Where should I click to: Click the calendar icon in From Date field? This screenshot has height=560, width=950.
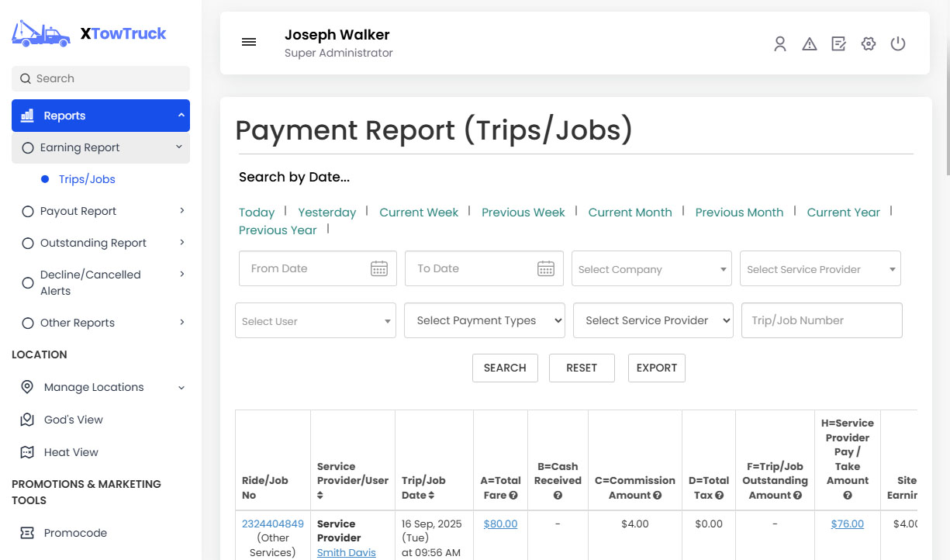pos(378,268)
